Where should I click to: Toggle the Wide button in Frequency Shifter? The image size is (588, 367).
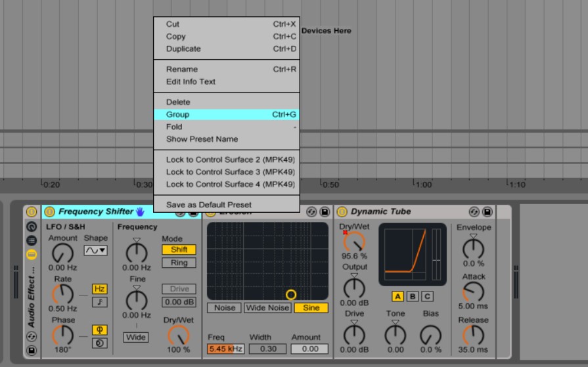click(x=136, y=337)
